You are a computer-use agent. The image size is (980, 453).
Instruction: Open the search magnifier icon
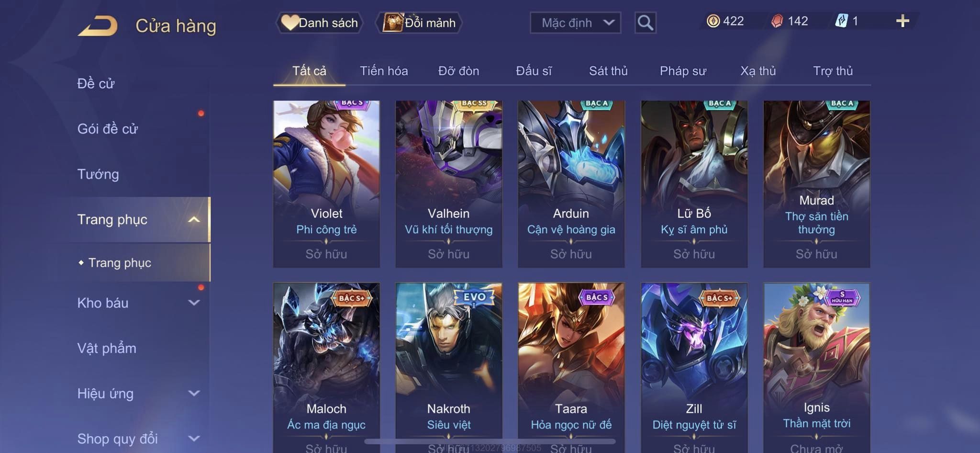click(x=645, y=23)
